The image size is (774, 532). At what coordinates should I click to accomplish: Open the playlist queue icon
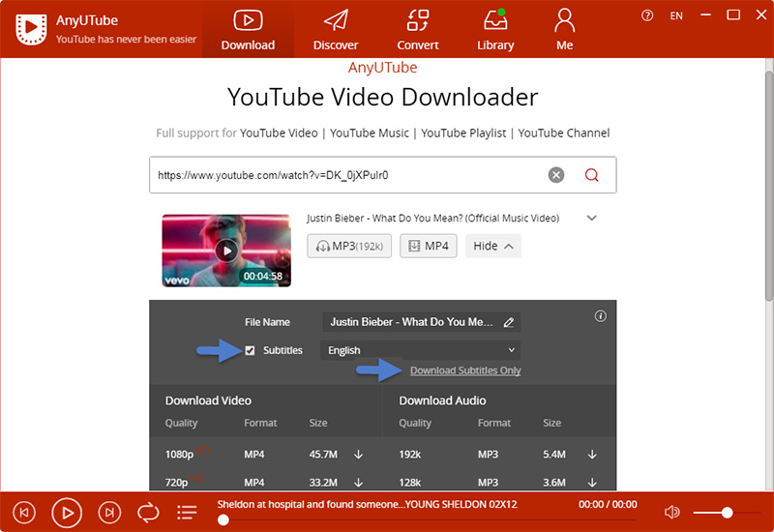pos(187,513)
